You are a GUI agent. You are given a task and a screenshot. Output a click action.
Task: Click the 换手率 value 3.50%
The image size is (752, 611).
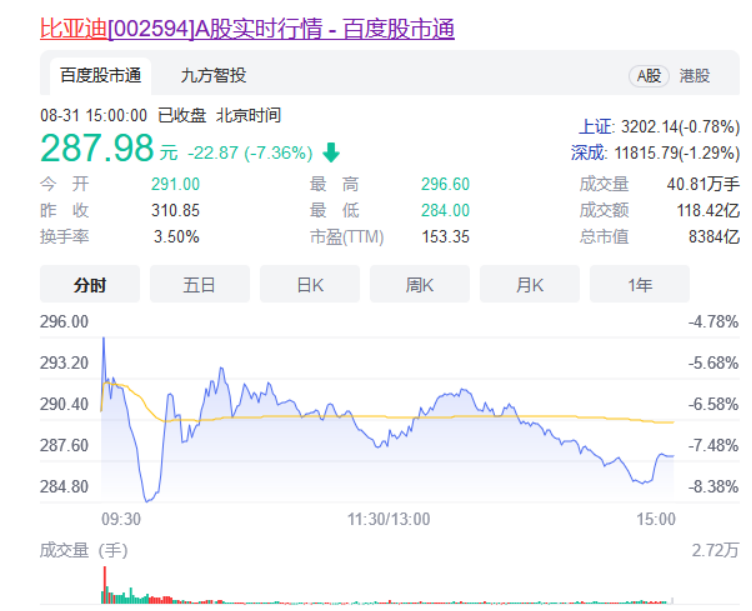pyautogui.click(x=176, y=237)
